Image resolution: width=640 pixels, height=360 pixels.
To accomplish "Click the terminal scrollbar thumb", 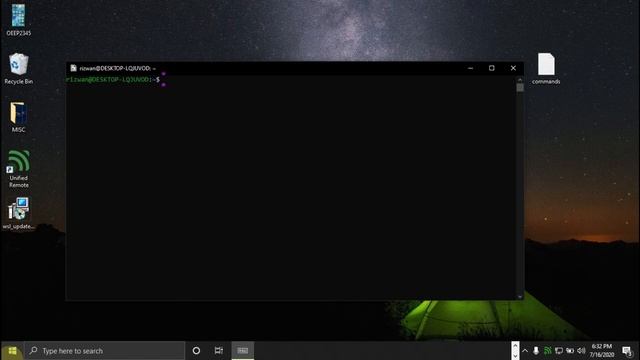I will pyautogui.click(x=520, y=87).
